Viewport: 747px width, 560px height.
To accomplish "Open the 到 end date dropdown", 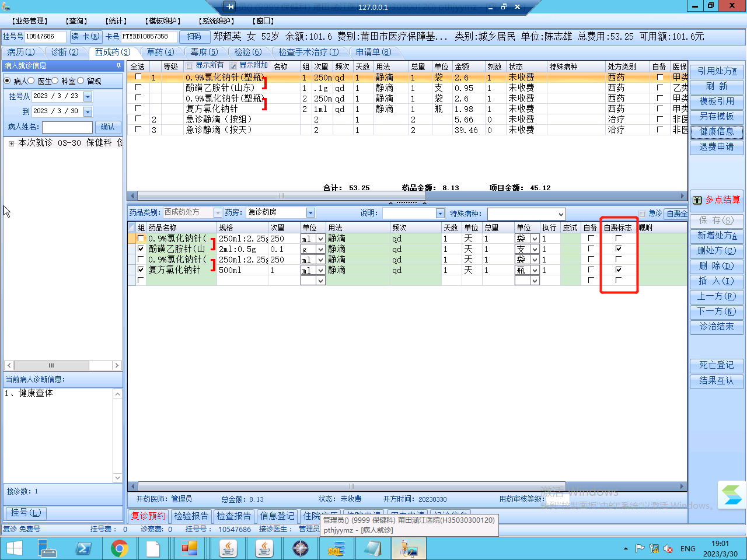I will 88,111.
